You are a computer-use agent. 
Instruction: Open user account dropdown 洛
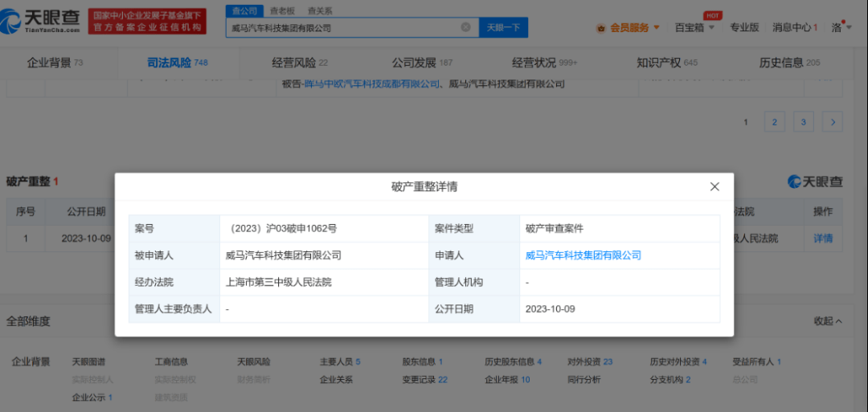click(841, 27)
